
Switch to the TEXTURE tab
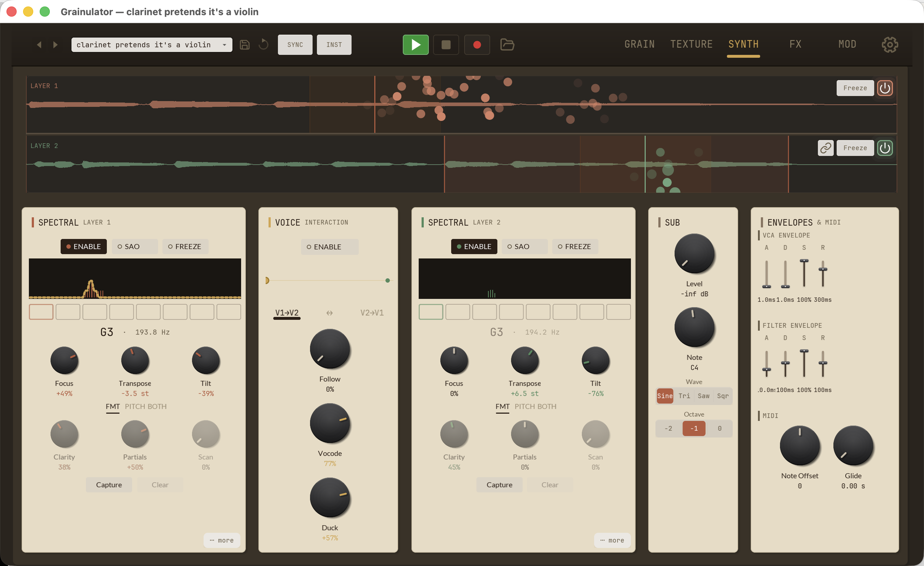(691, 44)
